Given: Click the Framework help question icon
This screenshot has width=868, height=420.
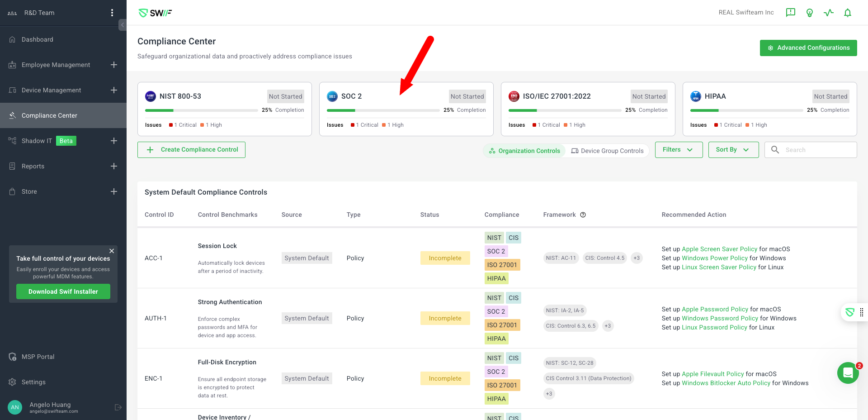Looking at the screenshot, I should (x=583, y=215).
